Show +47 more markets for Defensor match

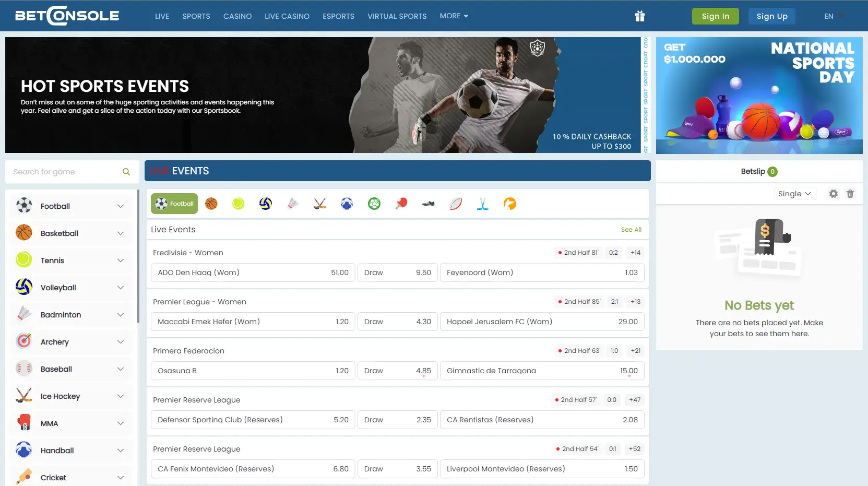coord(635,400)
